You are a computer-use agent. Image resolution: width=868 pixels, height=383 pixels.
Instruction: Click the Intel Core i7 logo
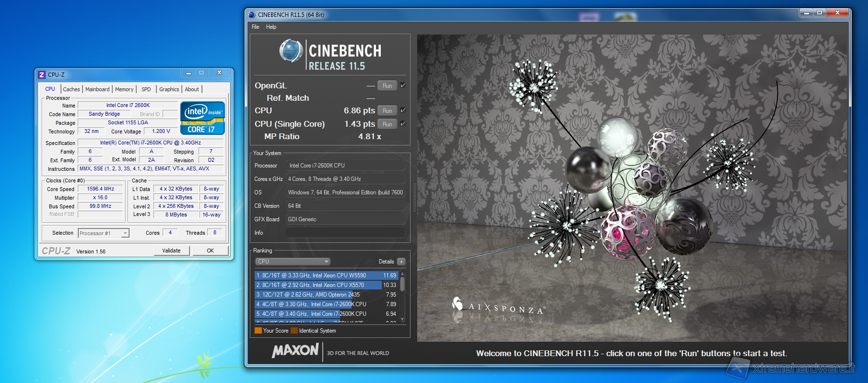coord(202,118)
